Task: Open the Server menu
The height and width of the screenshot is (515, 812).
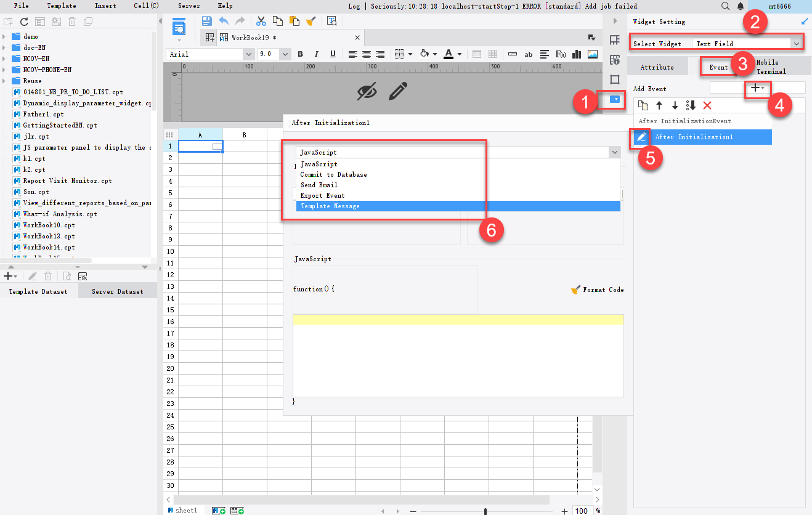Action: pos(189,6)
